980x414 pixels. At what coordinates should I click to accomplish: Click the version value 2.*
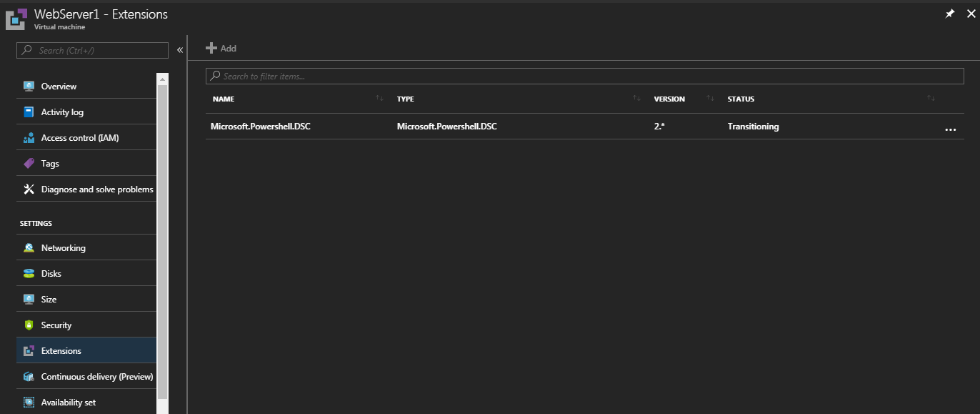point(659,127)
